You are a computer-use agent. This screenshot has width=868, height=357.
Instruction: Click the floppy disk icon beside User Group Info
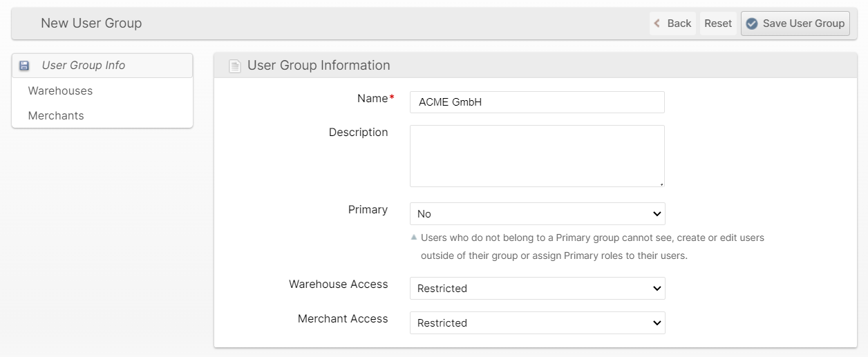[24, 66]
